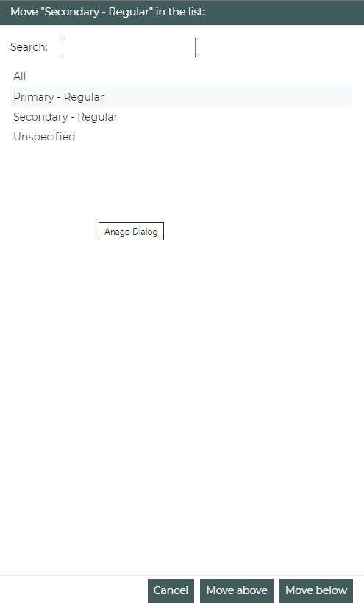Screen dimensions: 364x603
Task: Select "Primary - Regular" in the list
Action: (181, 97)
